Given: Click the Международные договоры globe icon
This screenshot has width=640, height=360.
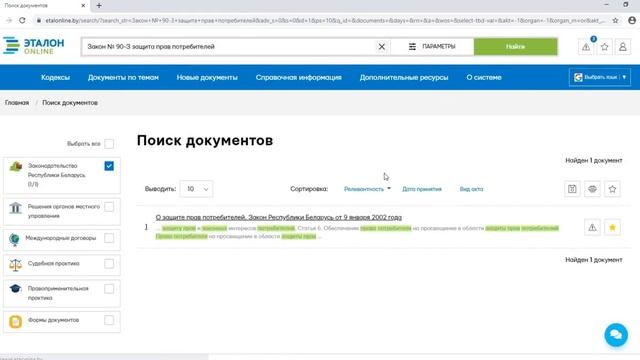Looking at the screenshot, I should pyautogui.click(x=14, y=239).
